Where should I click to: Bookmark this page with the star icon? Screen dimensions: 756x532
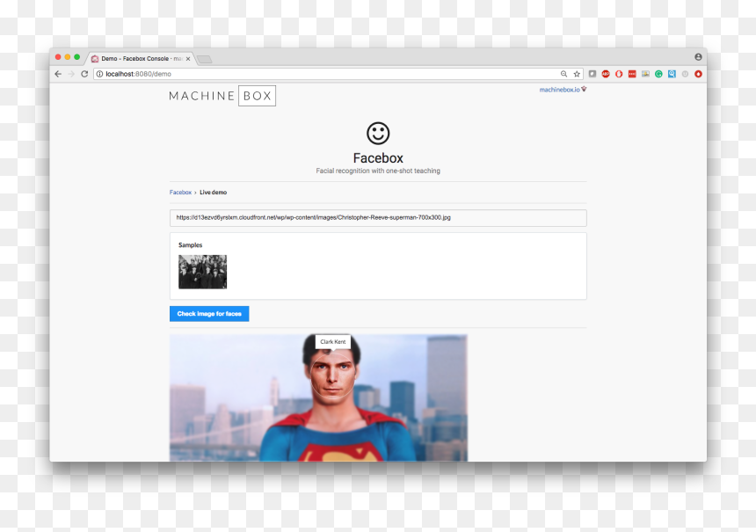click(x=577, y=74)
